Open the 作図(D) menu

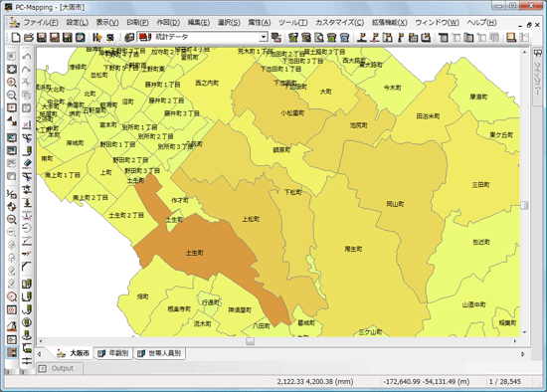click(x=168, y=23)
